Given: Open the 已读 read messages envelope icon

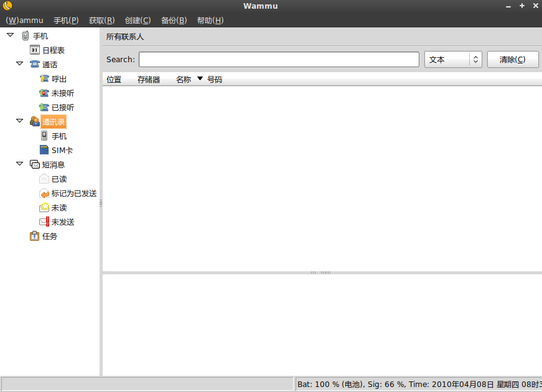Looking at the screenshot, I should tap(44, 179).
